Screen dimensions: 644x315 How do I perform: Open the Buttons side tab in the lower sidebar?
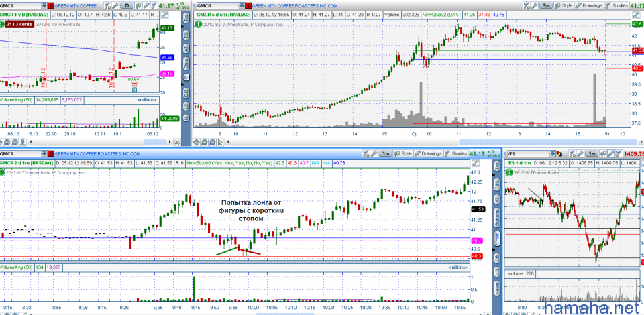point(498,218)
